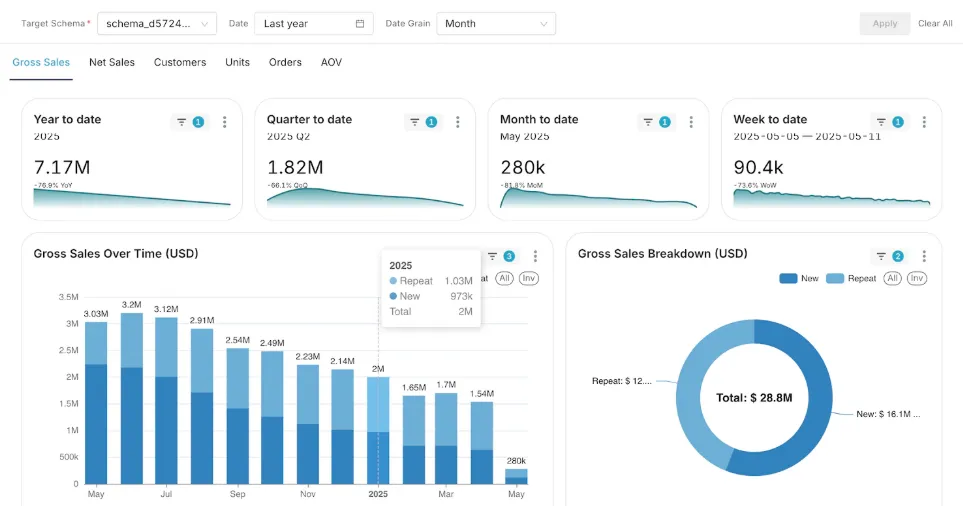This screenshot has width=963, height=506.
Task: Open kebab menu on Gross Sales Breakdown chart
Action: click(x=924, y=256)
